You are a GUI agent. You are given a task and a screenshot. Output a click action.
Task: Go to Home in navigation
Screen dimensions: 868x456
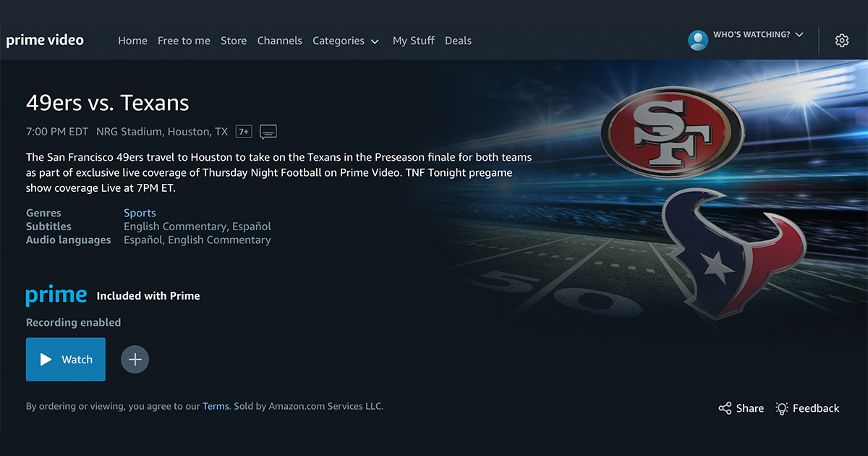pos(132,41)
